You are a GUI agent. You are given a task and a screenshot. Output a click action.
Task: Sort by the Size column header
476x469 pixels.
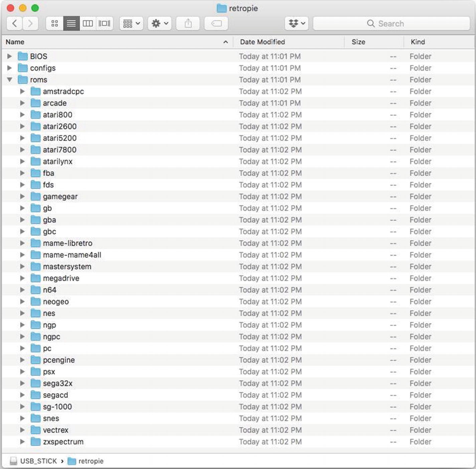[374, 42]
